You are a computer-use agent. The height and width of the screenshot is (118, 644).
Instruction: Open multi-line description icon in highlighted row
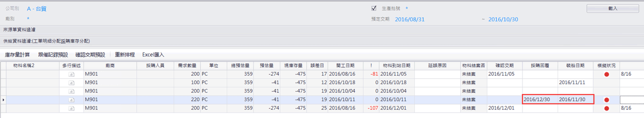pos(71,100)
